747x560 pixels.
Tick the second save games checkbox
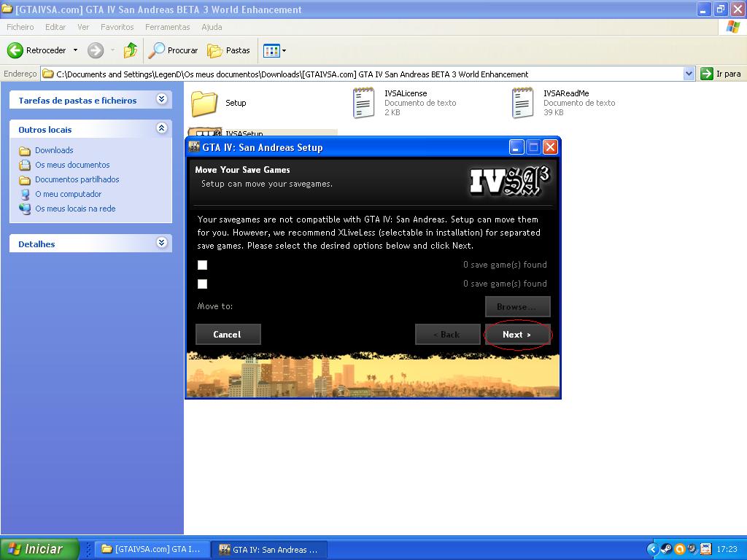(x=203, y=284)
